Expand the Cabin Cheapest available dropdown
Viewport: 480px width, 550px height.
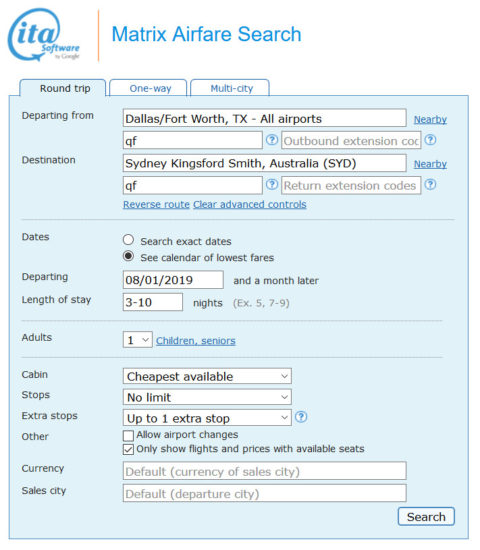(207, 376)
